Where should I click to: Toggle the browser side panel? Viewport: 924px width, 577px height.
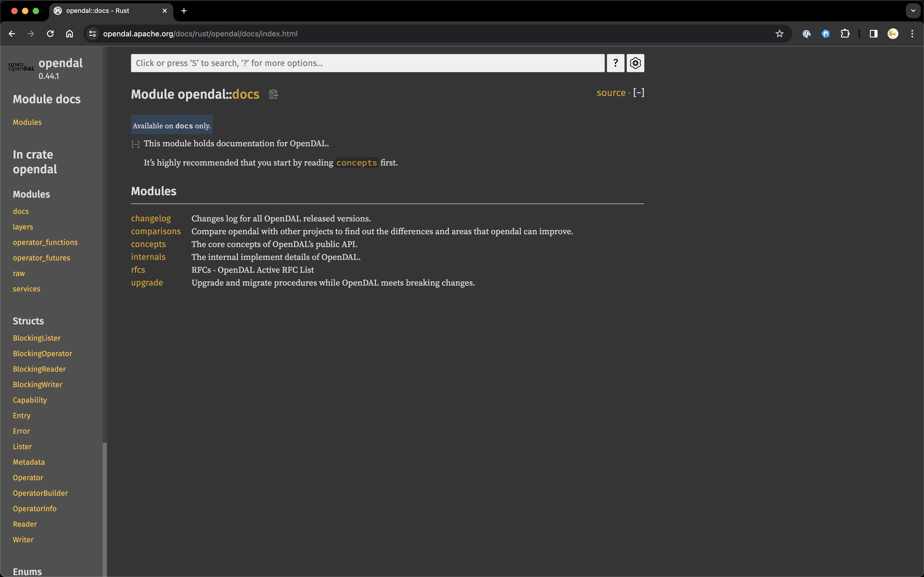point(874,34)
